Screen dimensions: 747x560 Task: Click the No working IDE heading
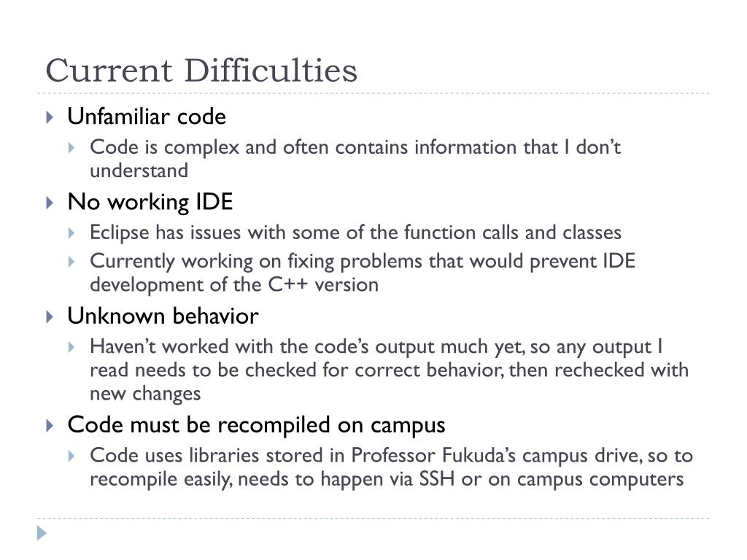coord(150,203)
